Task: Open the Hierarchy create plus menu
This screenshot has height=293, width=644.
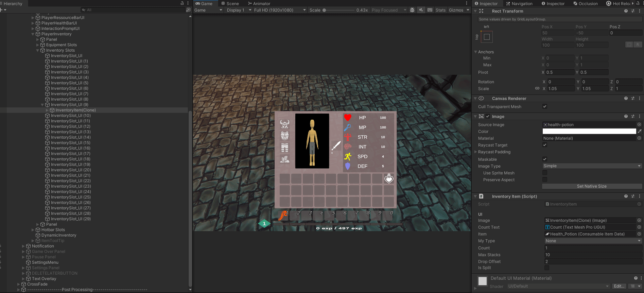Action: (3, 10)
